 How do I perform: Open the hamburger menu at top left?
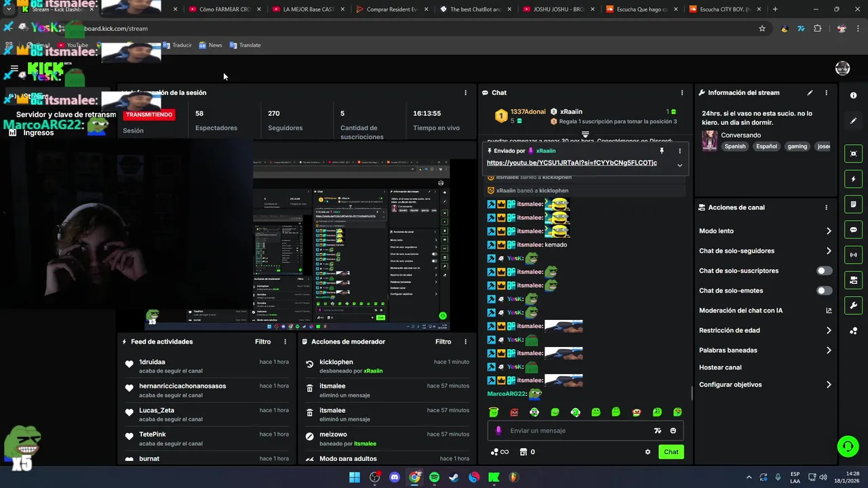click(14, 68)
